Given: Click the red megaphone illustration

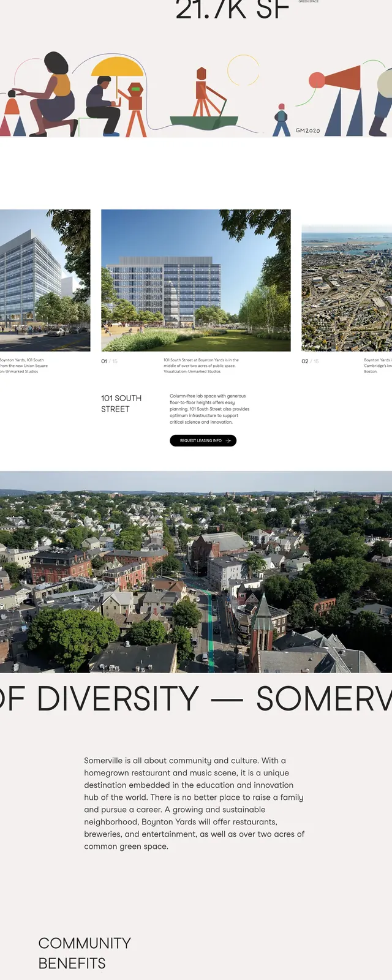Looking at the screenshot, I should pyautogui.click(x=336, y=80).
